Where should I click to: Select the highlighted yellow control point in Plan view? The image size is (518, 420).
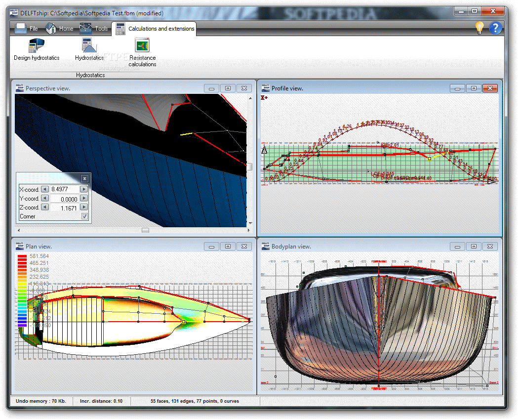(184, 322)
